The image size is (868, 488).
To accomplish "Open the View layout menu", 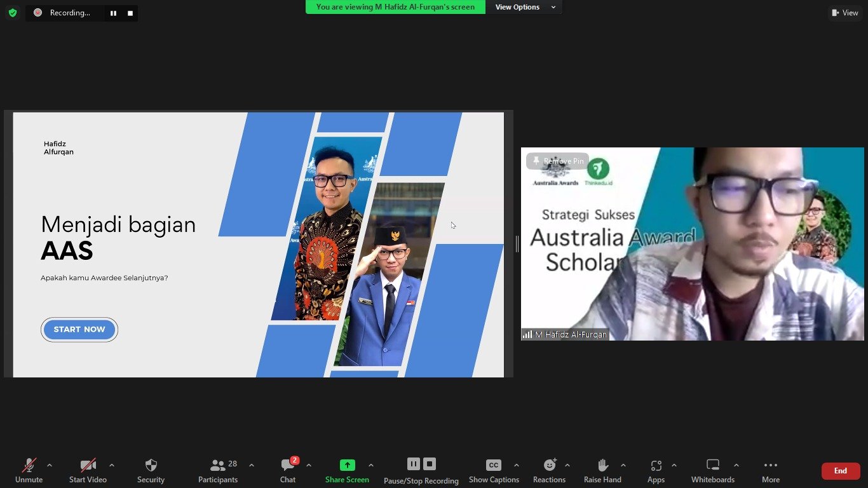I will point(844,13).
